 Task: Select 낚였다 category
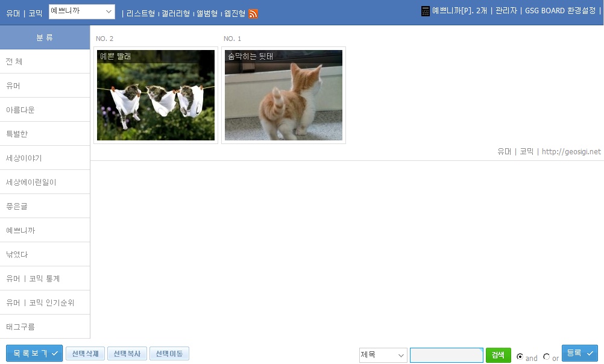pos(45,254)
